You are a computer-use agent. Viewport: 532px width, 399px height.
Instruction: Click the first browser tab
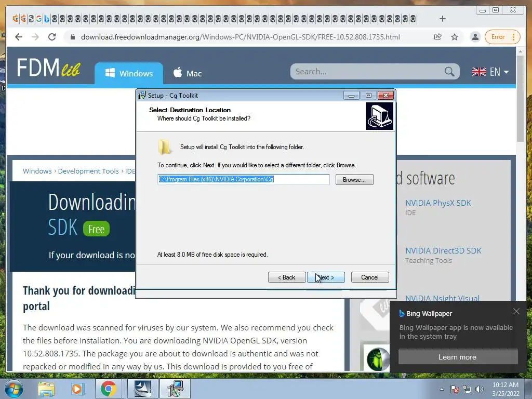[x=16, y=19]
